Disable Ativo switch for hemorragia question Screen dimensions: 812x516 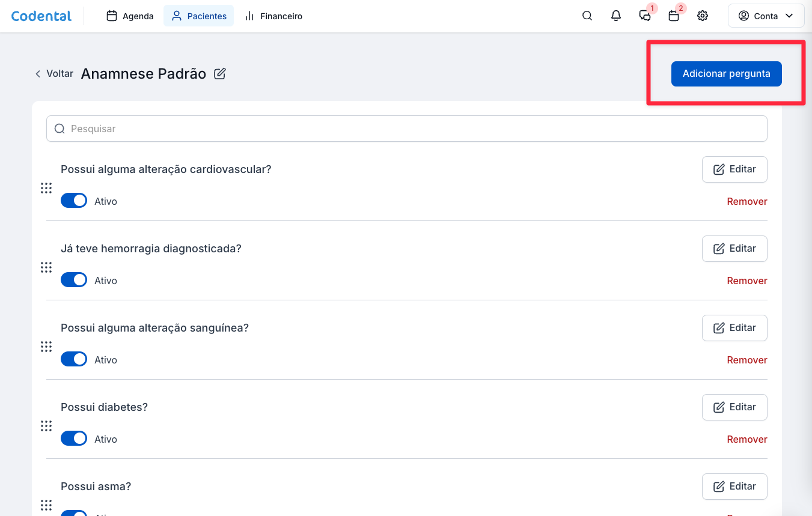click(74, 281)
